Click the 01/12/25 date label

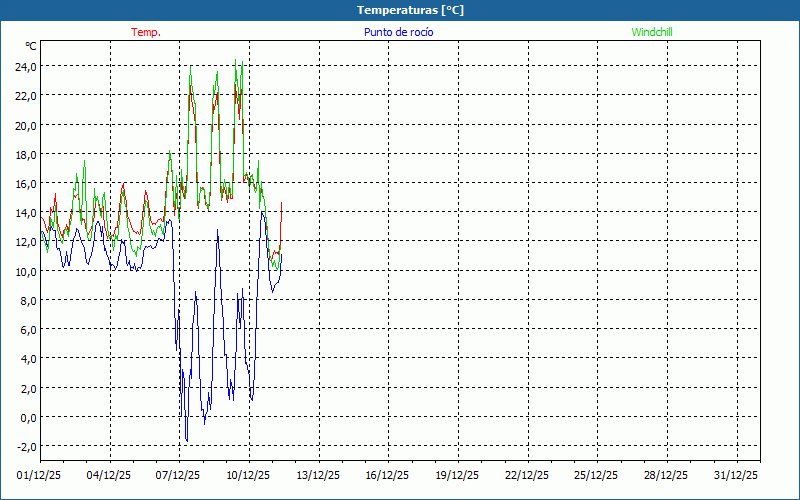39,476
